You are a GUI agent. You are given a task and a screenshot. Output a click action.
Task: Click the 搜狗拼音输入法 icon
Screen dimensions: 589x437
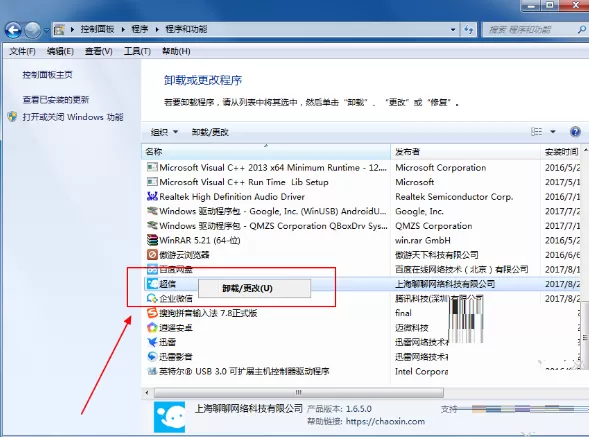click(152, 313)
